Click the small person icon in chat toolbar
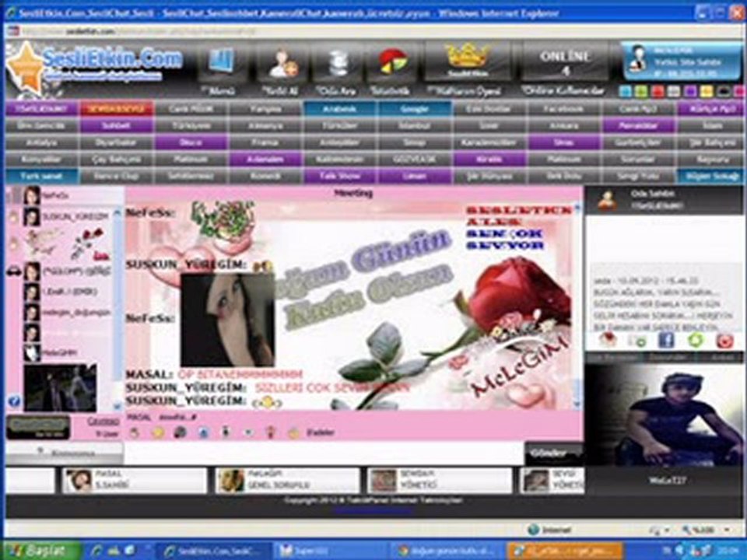Image resolution: width=747 pixels, height=560 pixels. click(x=226, y=432)
